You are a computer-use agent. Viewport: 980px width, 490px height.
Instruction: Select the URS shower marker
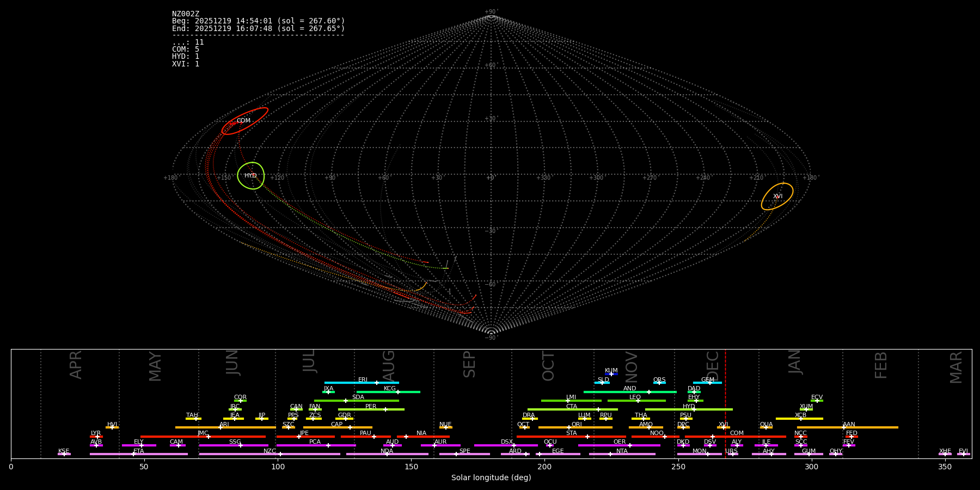pos(732,454)
